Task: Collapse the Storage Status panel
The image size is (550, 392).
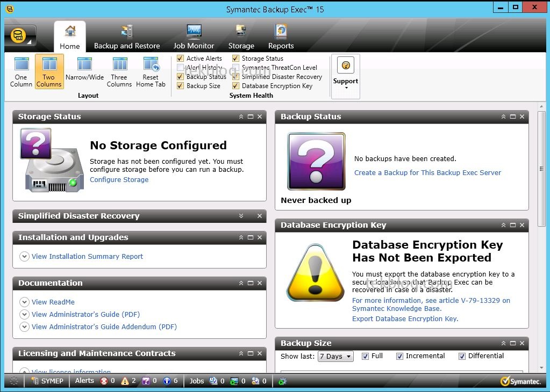Action: pyautogui.click(x=241, y=117)
